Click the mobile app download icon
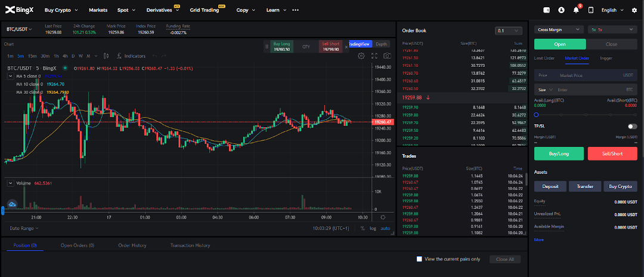 coord(591,10)
